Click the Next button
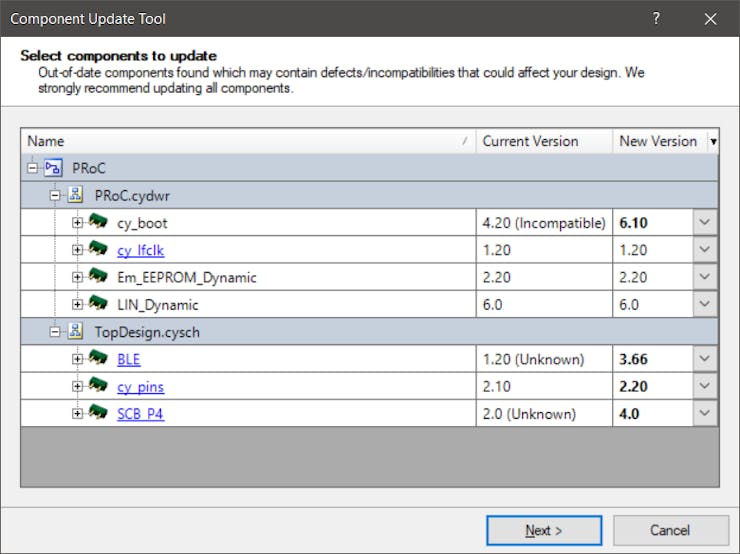 click(544, 530)
